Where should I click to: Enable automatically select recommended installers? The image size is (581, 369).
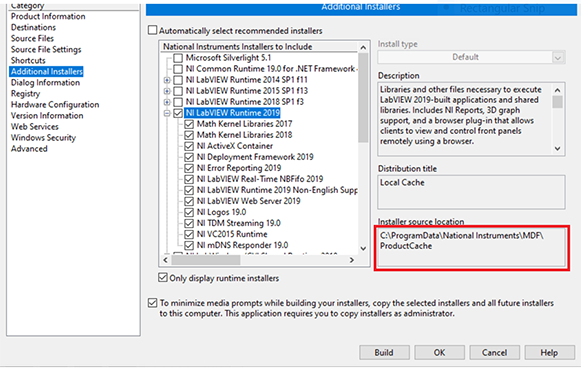point(152,30)
